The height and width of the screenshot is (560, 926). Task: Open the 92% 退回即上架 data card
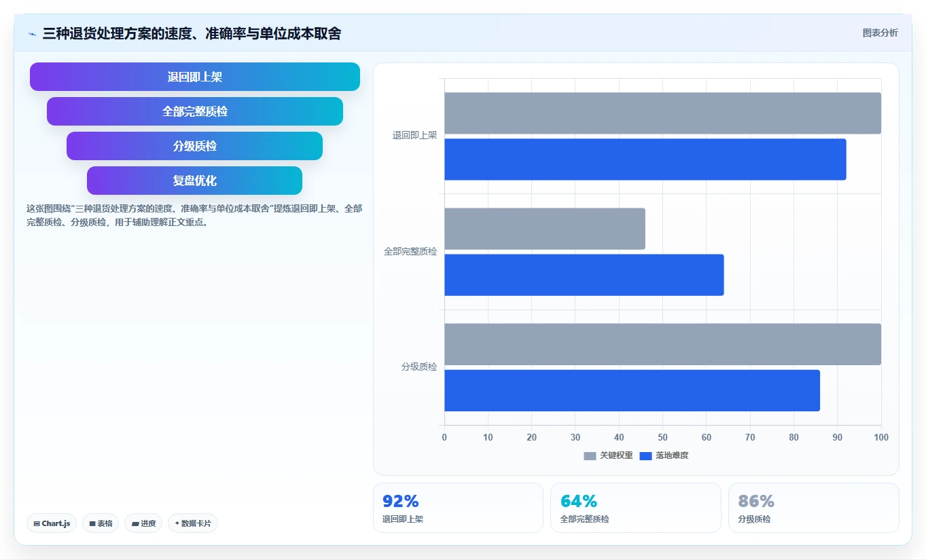pos(458,508)
